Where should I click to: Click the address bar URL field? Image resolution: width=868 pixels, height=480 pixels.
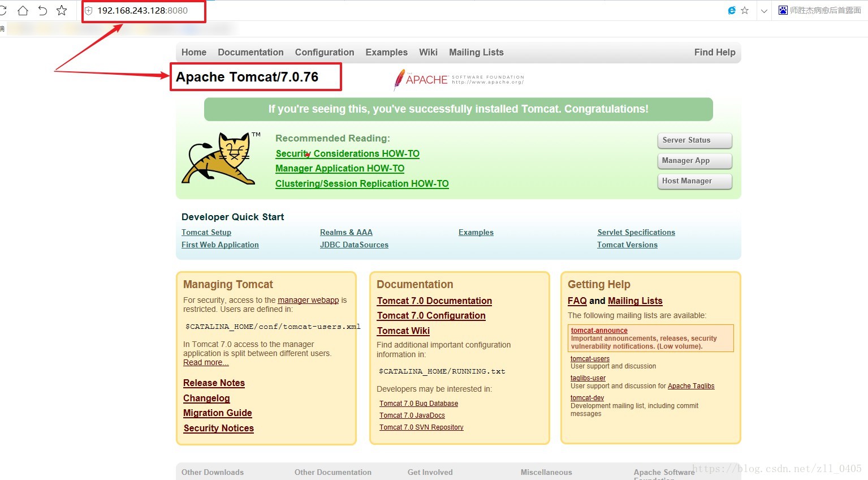(142, 11)
